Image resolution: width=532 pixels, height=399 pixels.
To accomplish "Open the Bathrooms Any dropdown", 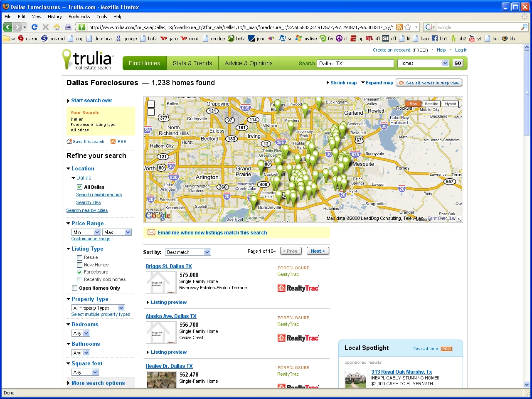I will (x=81, y=353).
